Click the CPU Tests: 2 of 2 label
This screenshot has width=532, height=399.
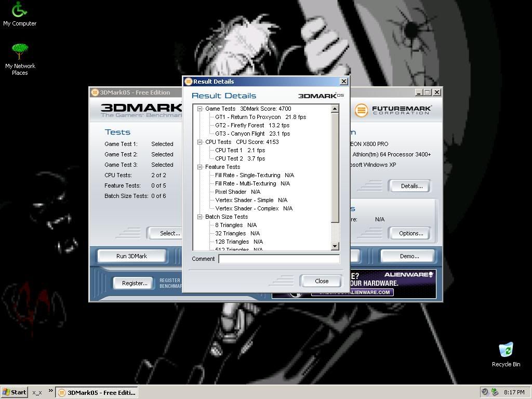click(x=135, y=175)
